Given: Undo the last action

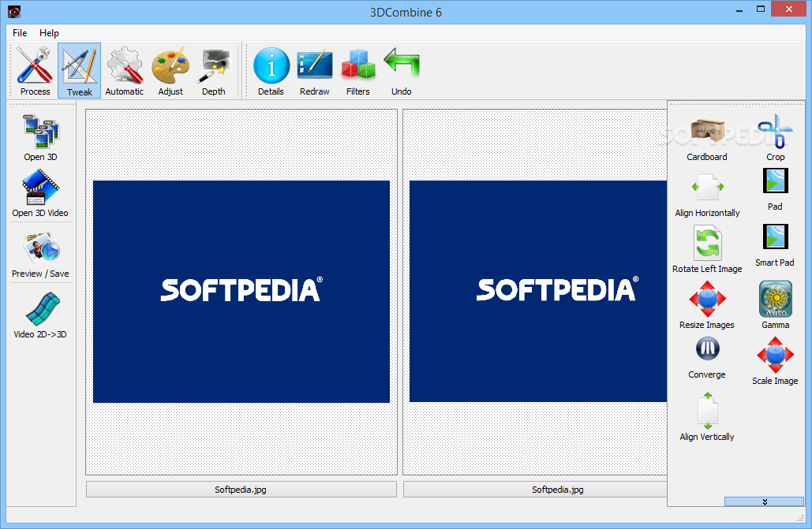Looking at the screenshot, I should [x=402, y=71].
